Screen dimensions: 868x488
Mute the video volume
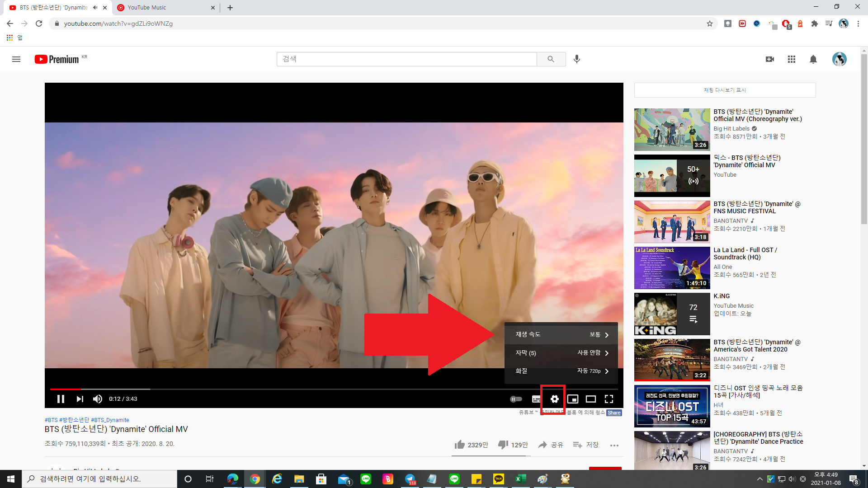point(98,399)
